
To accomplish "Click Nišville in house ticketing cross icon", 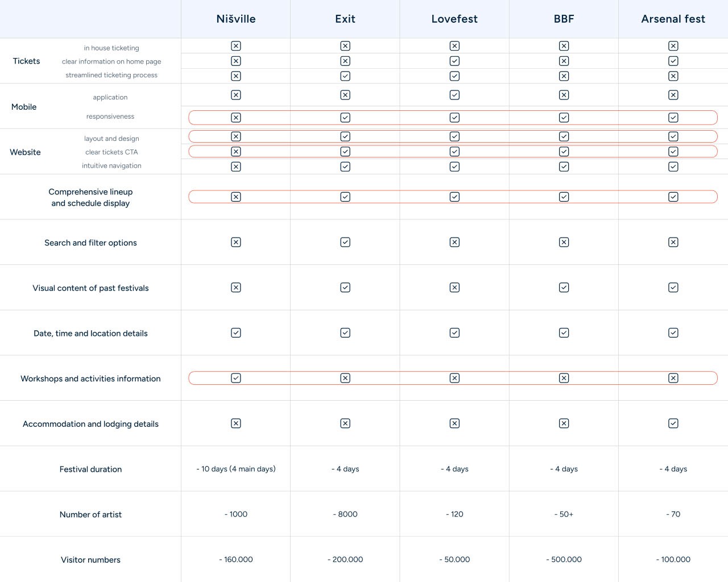I will point(236,46).
